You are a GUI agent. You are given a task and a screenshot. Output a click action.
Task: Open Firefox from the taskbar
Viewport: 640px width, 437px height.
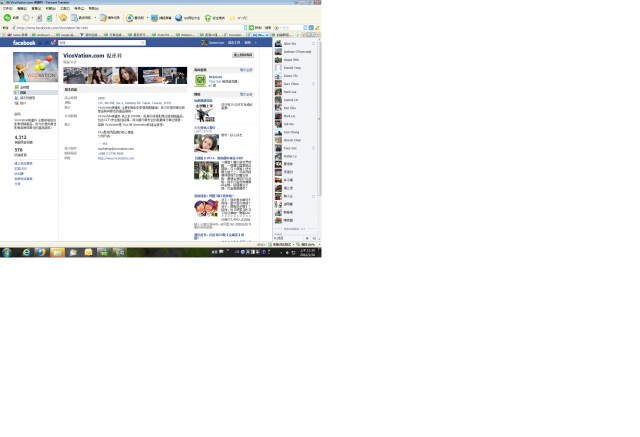(41, 253)
